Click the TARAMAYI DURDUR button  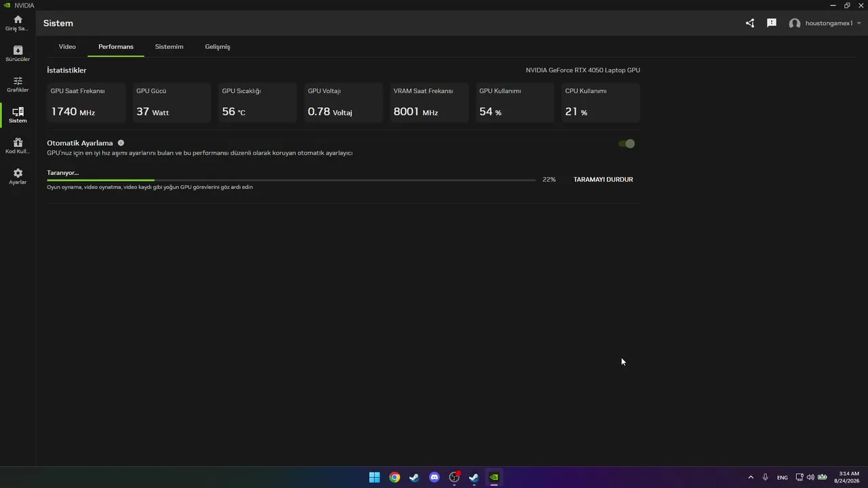[x=604, y=180]
